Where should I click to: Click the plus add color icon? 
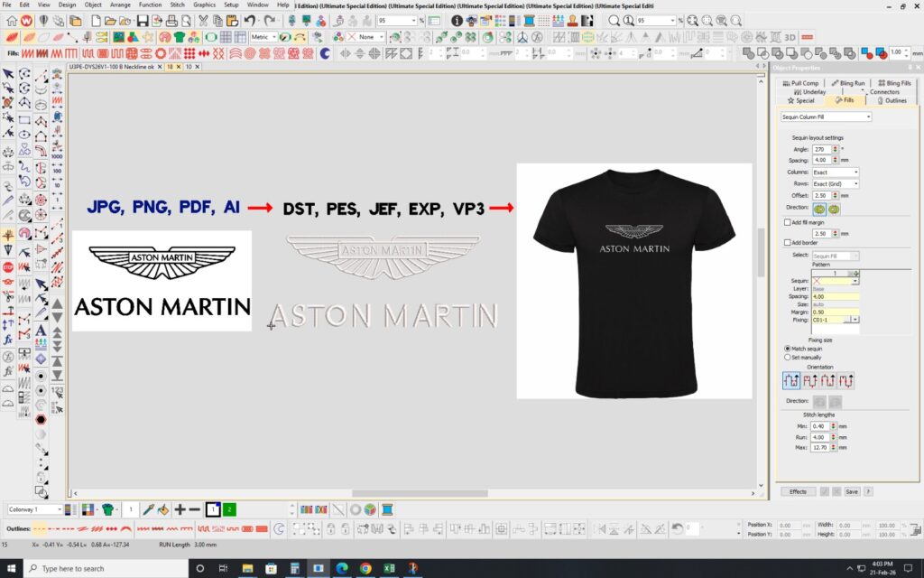[180, 509]
